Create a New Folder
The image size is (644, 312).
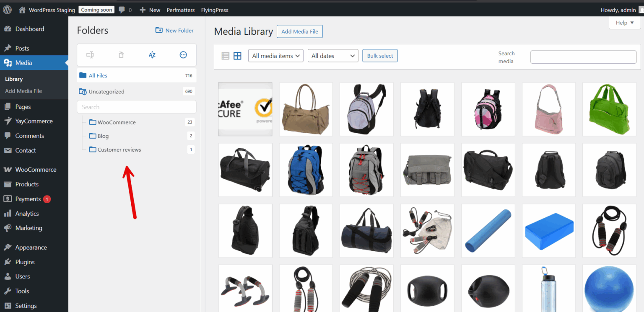pyautogui.click(x=174, y=30)
